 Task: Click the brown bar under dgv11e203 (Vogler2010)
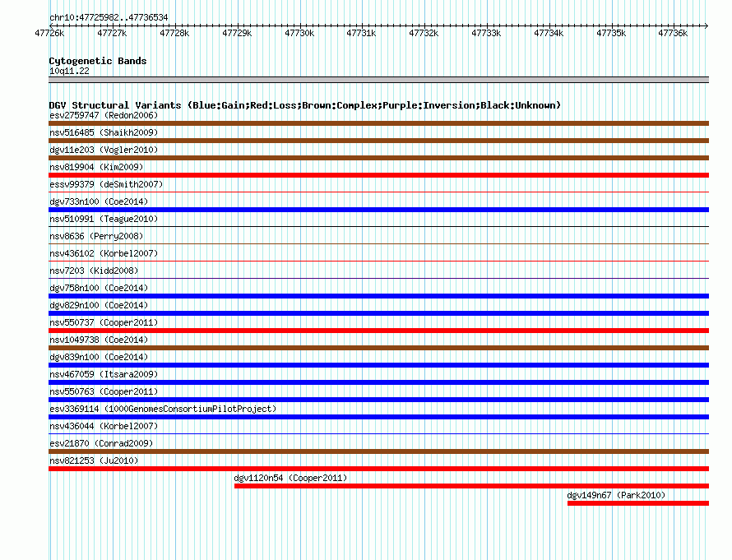pos(378,158)
